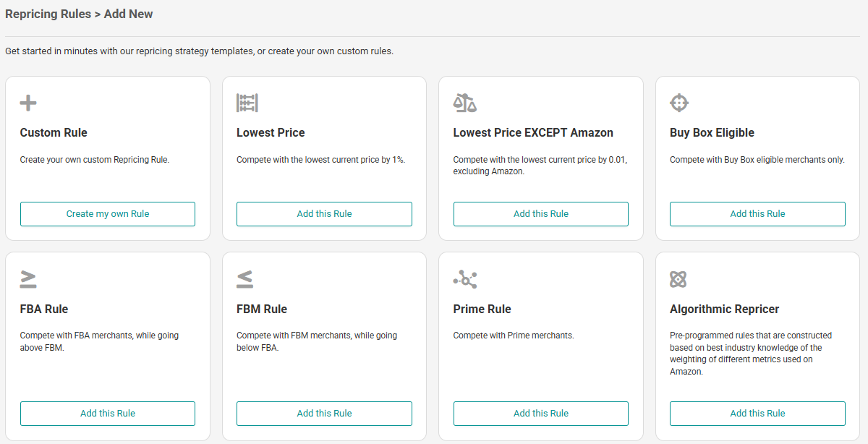This screenshot has height=444, width=868.
Task: Add the Prime Rule template
Action: [541, 414]
